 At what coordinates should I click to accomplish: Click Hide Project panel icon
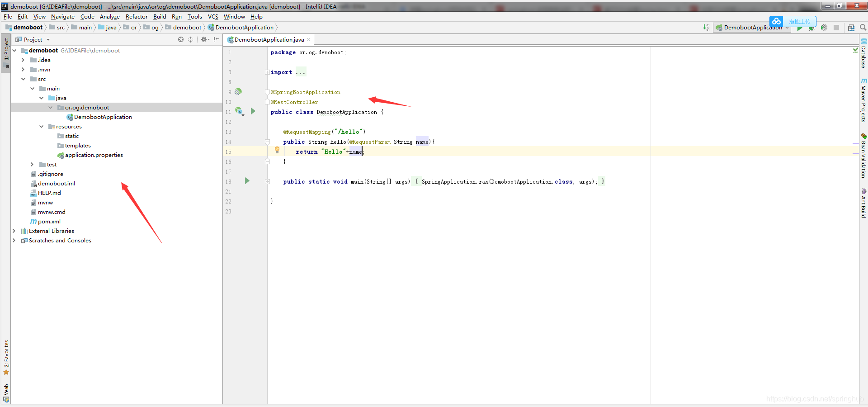[217, 40]
